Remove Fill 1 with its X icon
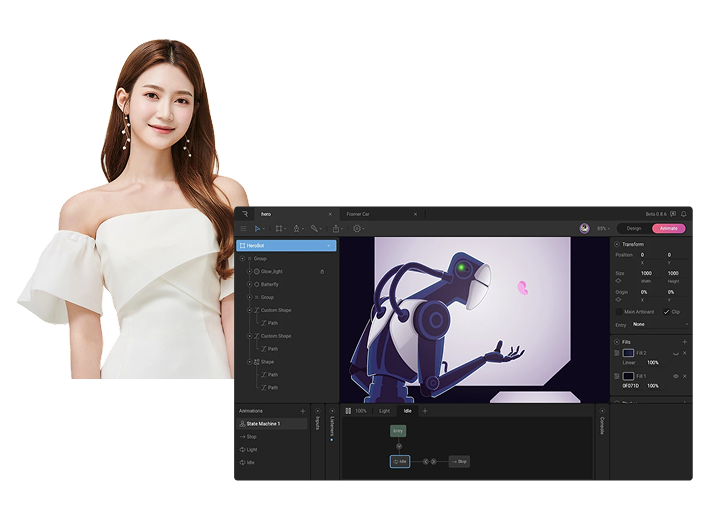This screenshot has height=512, width=719. pyautogui.click(x=685, y=376)
